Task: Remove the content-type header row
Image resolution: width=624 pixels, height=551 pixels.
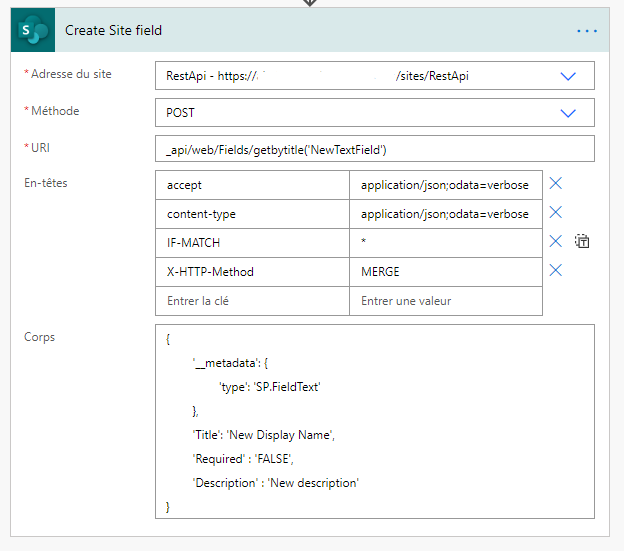Action: (556, 212)
